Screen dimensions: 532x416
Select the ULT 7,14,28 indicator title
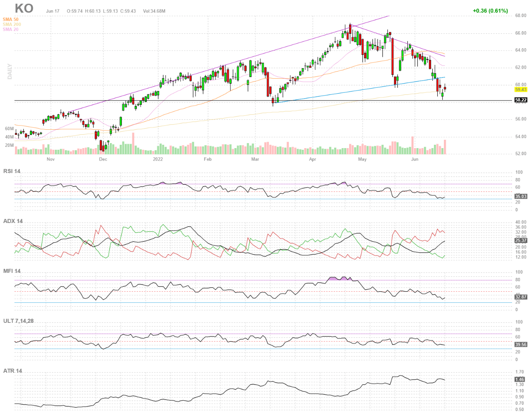click(19, 321)
